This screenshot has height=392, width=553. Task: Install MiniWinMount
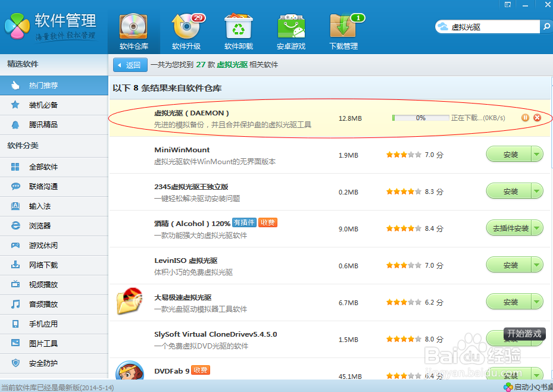509,155
